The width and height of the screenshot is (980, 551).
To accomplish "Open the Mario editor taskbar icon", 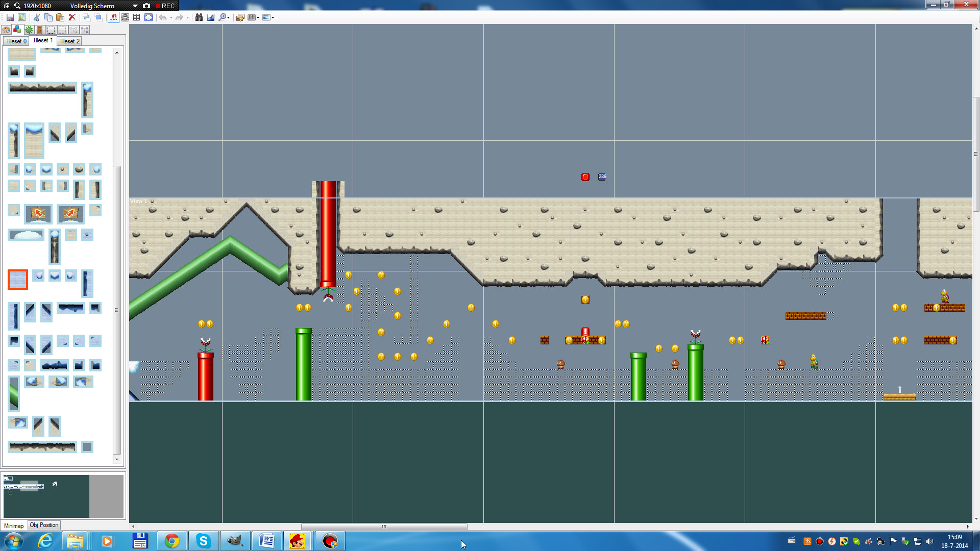I will coord(298,541).
